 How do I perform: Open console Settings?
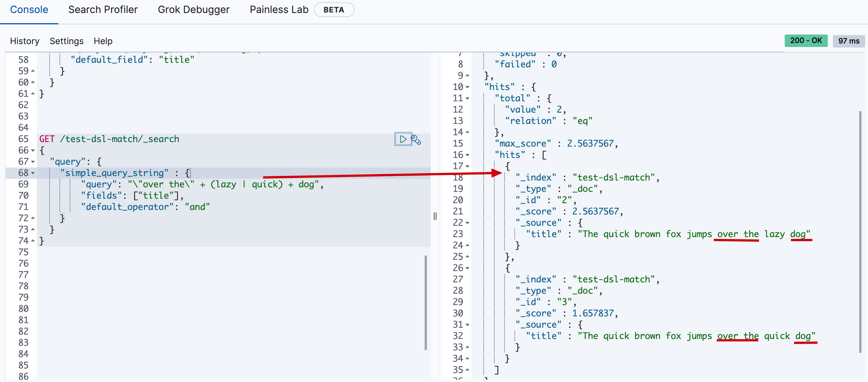pyautogui.click(x=66, y=41)
